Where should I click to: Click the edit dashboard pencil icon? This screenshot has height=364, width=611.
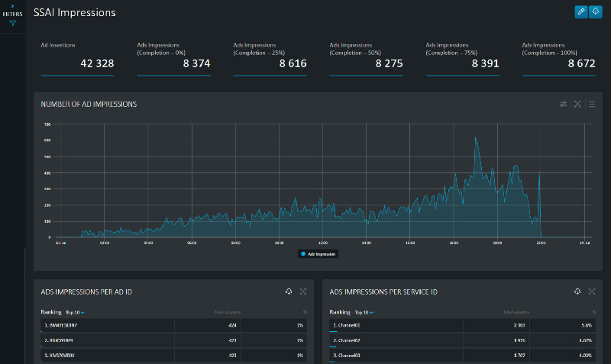point(581,12)
